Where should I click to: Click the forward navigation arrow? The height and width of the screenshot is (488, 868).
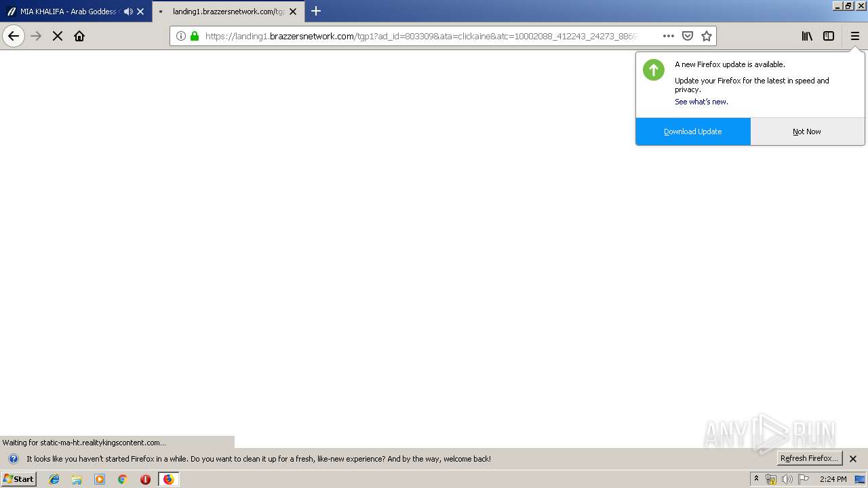36,36
